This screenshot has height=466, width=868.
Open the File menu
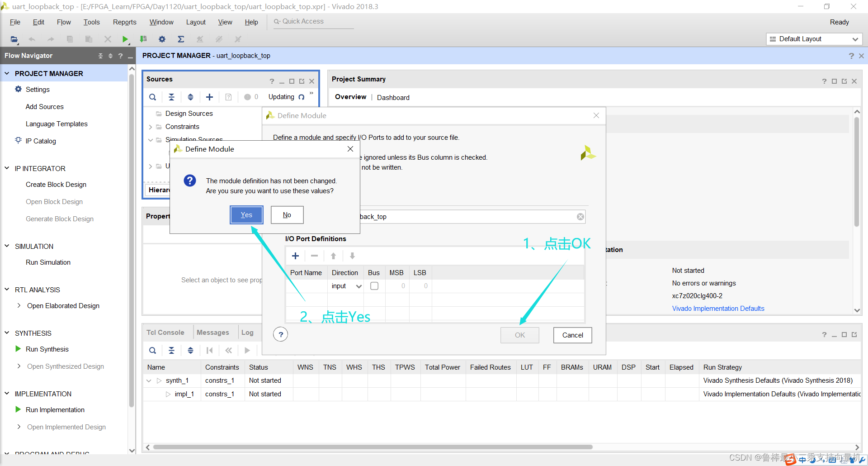(x=15, y=22)
